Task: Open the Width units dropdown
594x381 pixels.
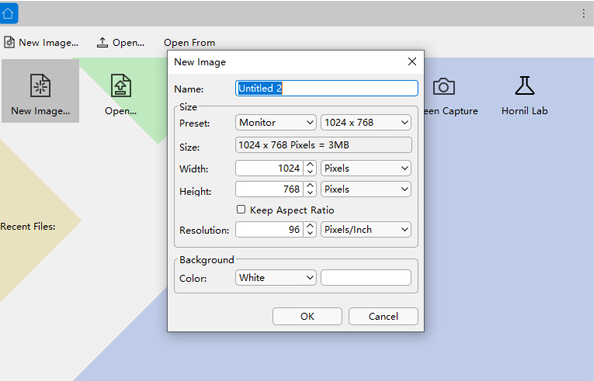Action: 366,168
